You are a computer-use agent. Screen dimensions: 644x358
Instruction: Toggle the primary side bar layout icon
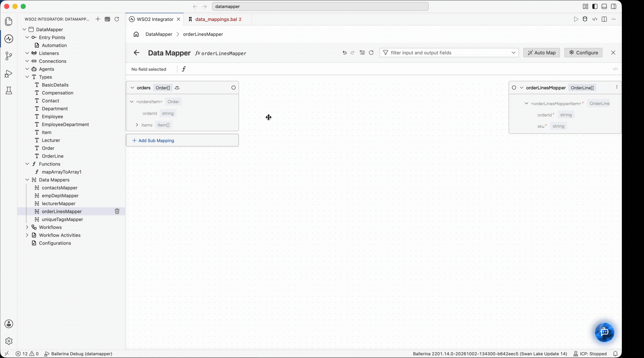(595, 6)
